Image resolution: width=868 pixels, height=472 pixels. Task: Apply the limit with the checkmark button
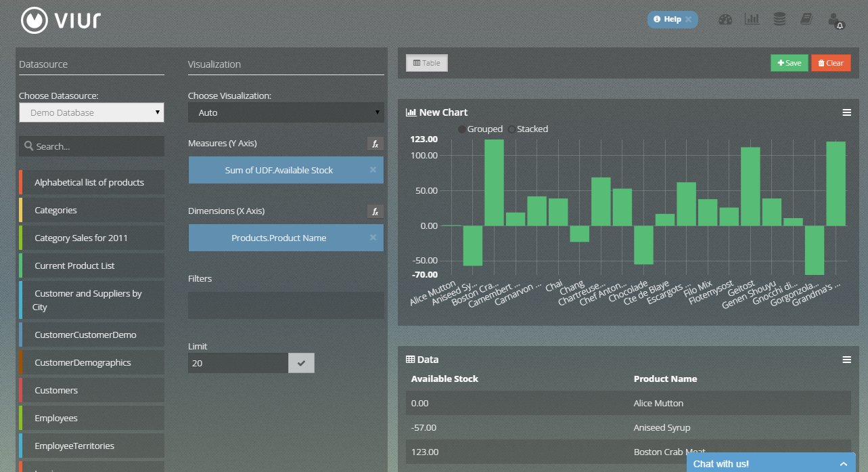(x=301, y=363)
